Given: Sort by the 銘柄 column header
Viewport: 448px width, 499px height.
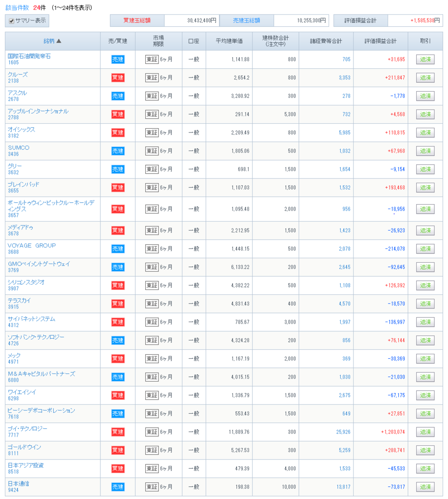Looking at the screenshot, I should tap(52, 41).
